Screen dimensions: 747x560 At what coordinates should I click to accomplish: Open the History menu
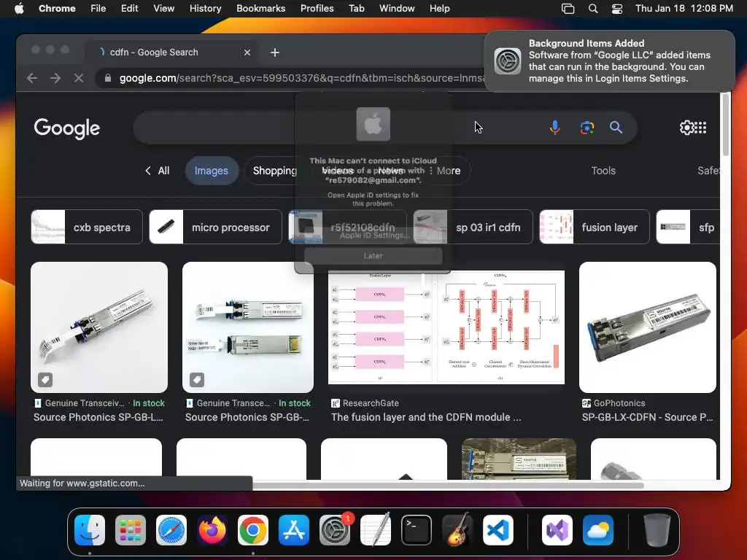(205, 9)
